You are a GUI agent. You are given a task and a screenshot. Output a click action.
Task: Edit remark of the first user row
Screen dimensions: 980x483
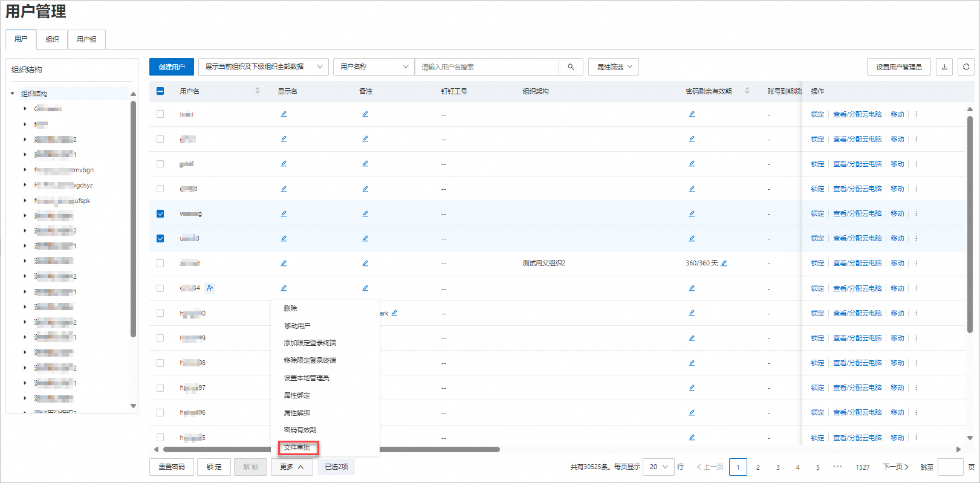(x=365, y=114)
